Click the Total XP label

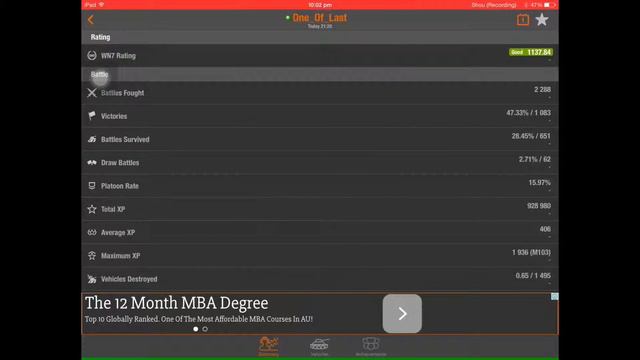point(113,209)
